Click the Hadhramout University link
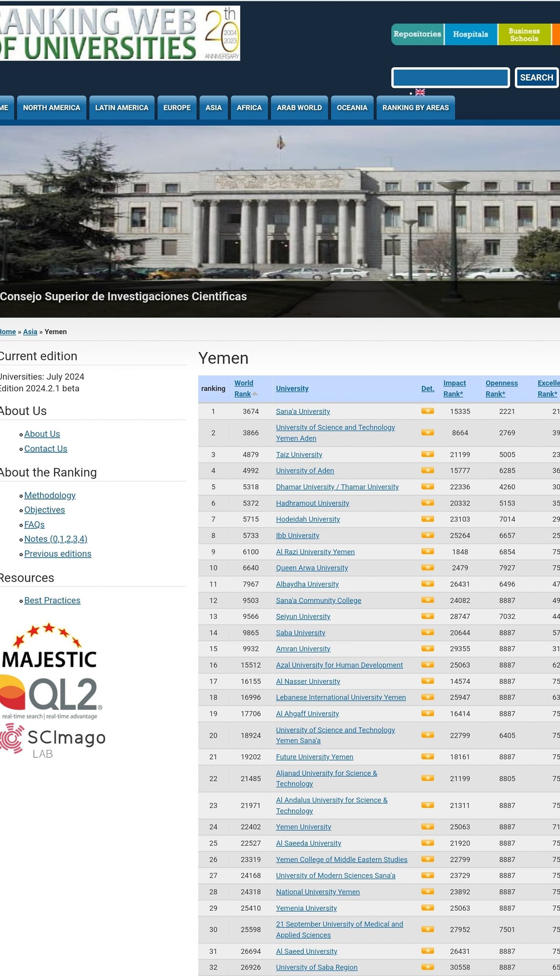This screenshot has width=560, height=976. [312, 503]
